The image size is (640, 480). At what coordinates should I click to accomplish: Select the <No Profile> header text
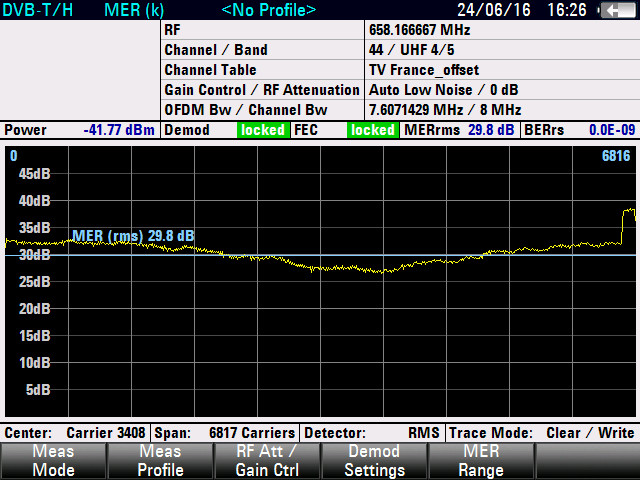[x=269, y=10]
